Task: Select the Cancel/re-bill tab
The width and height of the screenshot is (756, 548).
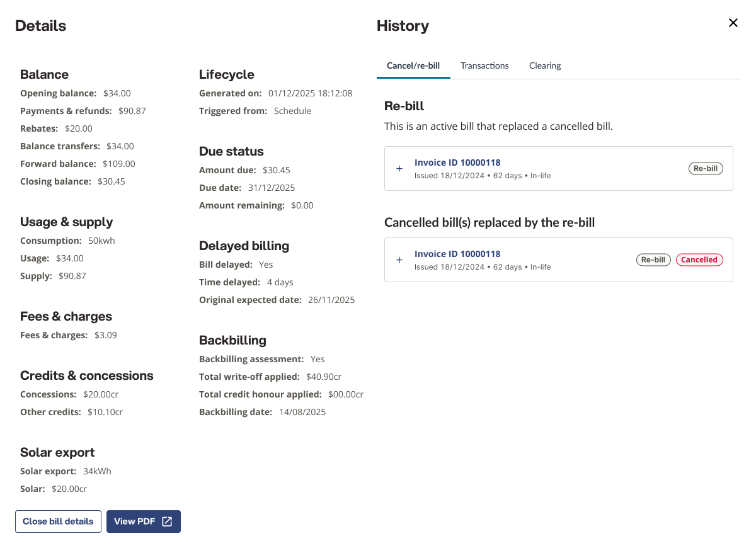Action: (413, 66)
